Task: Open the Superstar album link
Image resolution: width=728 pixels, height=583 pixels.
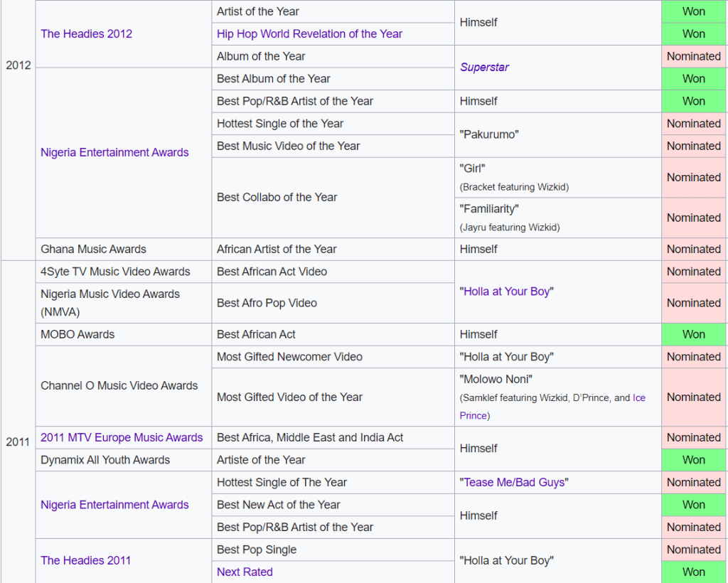Action: coord(484,68)
